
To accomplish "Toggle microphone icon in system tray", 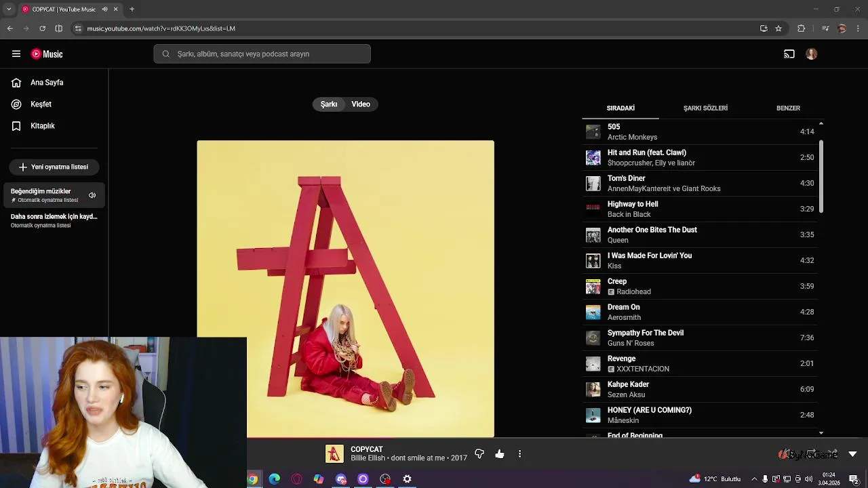I will pos(765,479).
